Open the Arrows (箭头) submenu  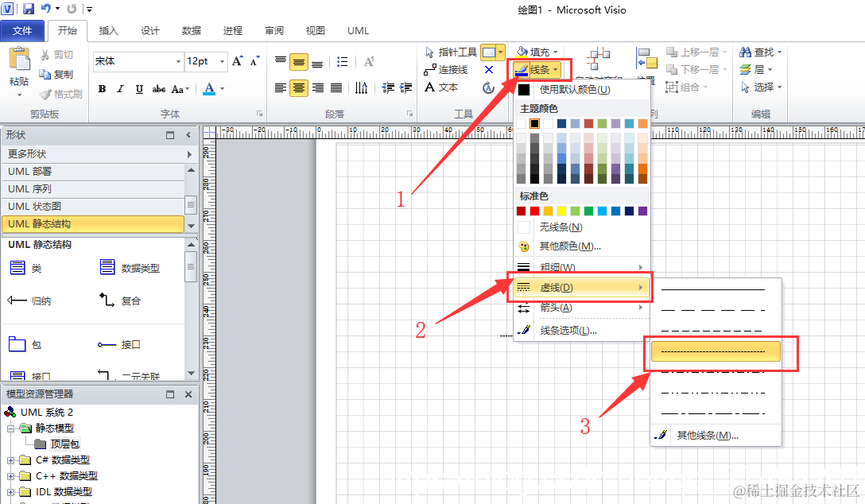coord(581,308)
